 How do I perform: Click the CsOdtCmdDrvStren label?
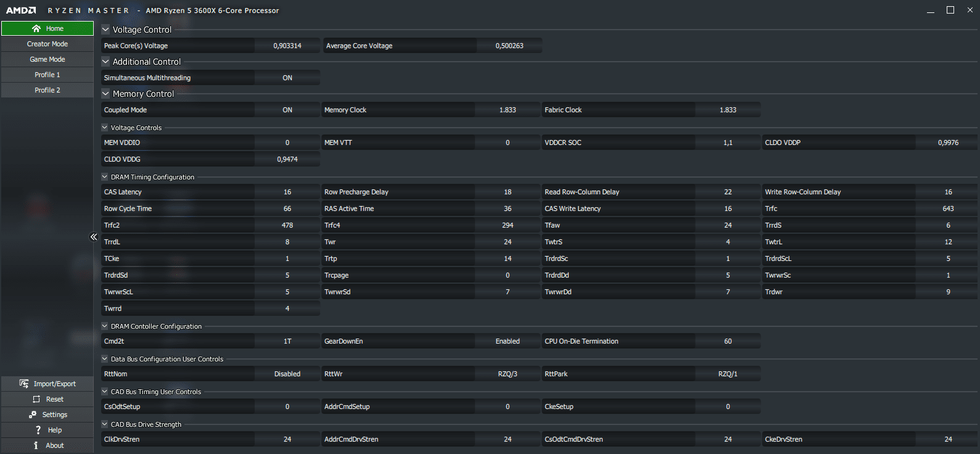pos(574,439)
